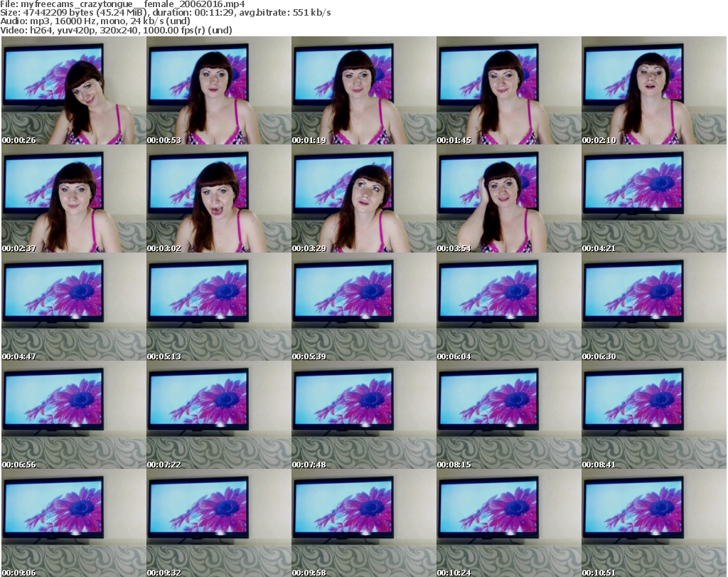Choose the thumbnail stamped 00:07:48
Screen dimensions: 728x577
363,415
